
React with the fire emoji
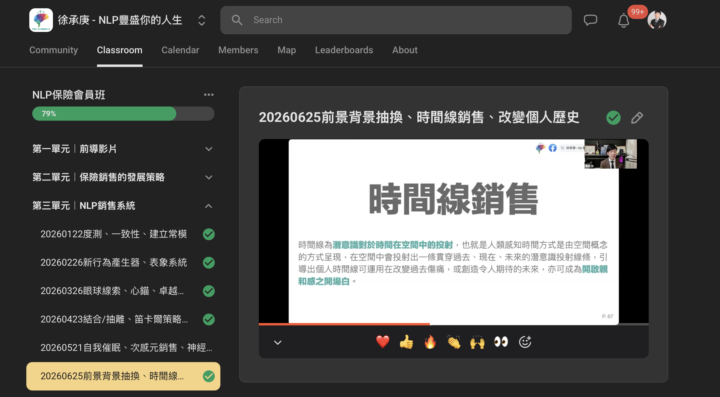430,342
